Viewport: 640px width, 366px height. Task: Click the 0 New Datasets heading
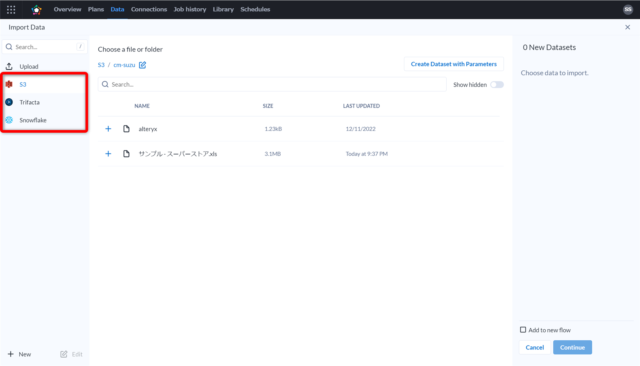tap(549, 47)
